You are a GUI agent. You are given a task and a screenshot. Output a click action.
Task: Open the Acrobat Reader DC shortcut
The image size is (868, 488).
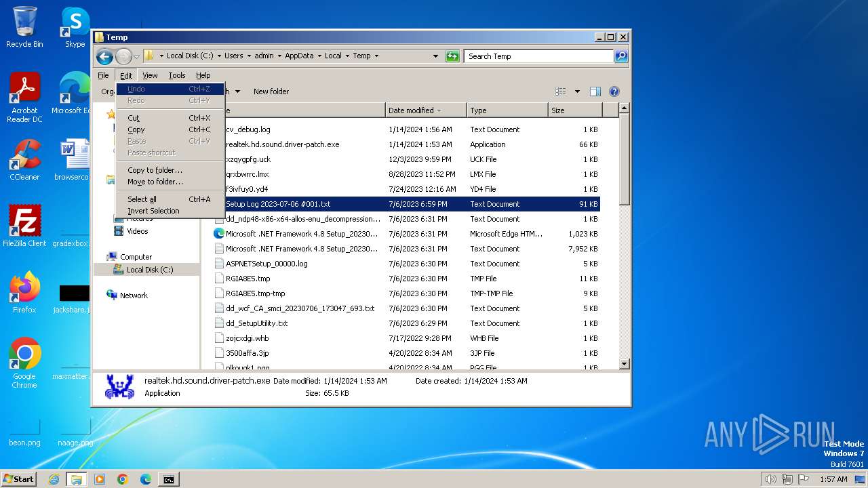[24, 98]
